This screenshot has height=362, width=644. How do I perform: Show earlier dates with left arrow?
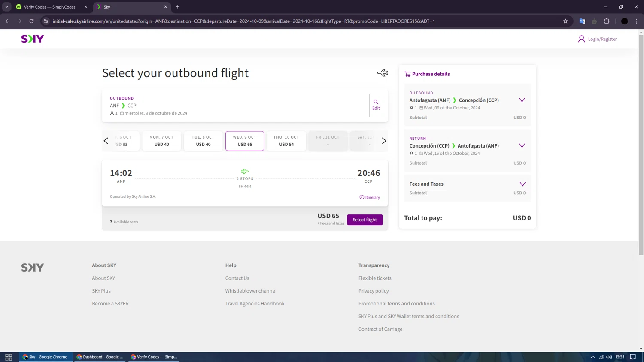tap(106, 141)
